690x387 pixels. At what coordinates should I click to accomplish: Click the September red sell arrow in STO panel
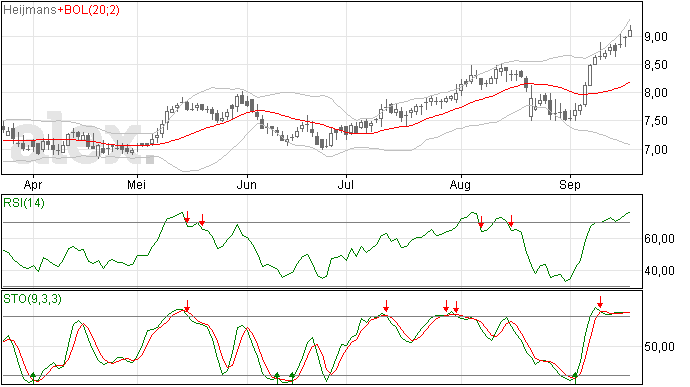tap(600, 302)
